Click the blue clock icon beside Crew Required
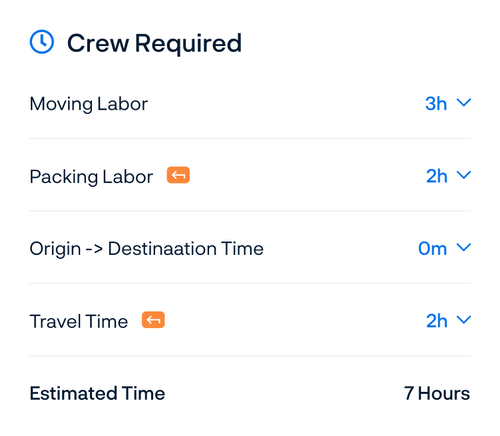Viewport: 500px width, 436px height. (42, 42)
